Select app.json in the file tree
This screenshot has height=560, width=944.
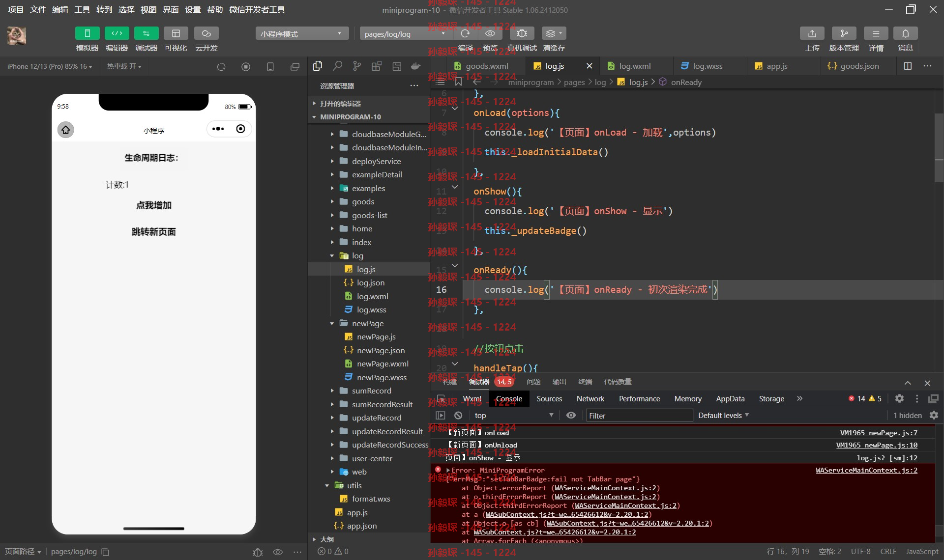pos(369,526)
